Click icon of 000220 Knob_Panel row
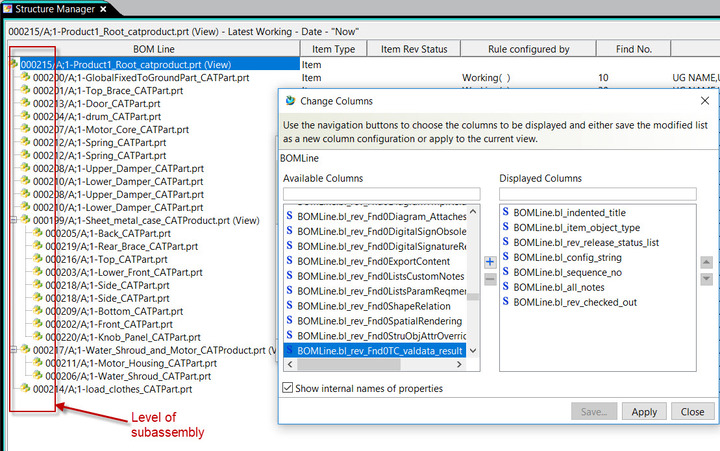 (38, 336)
